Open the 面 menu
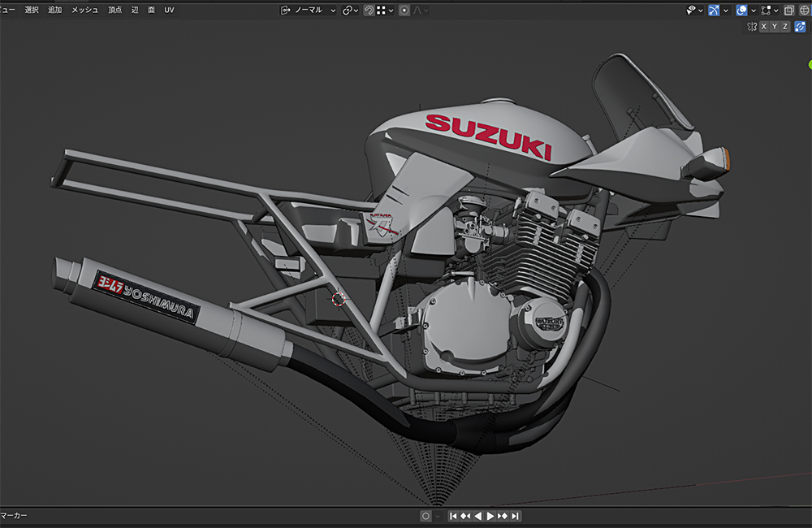The image size is (812, 528). click(x=151, y=10)
